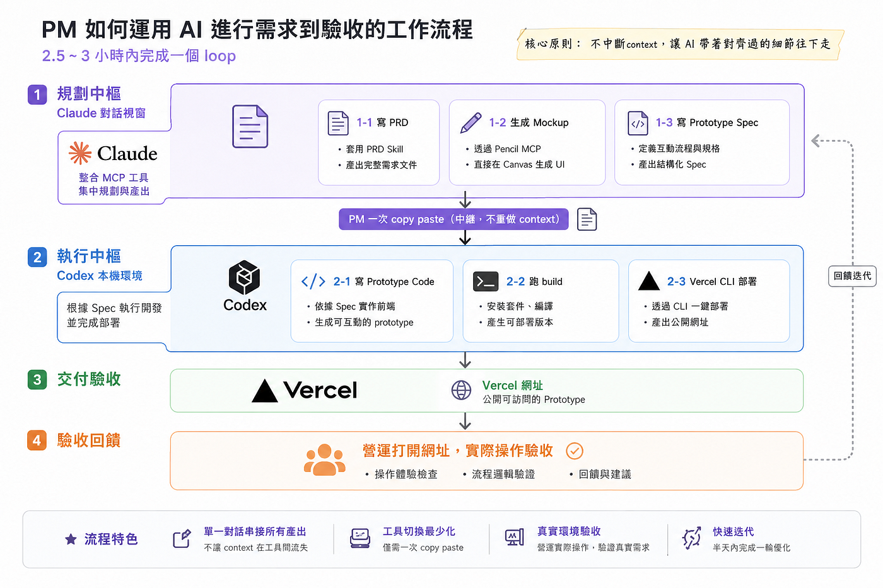The height and width of the screenshot is (588, 883).
Task: Click the 快速迭代 feature title
Action: pyautogui.click(x=733, y=532)
